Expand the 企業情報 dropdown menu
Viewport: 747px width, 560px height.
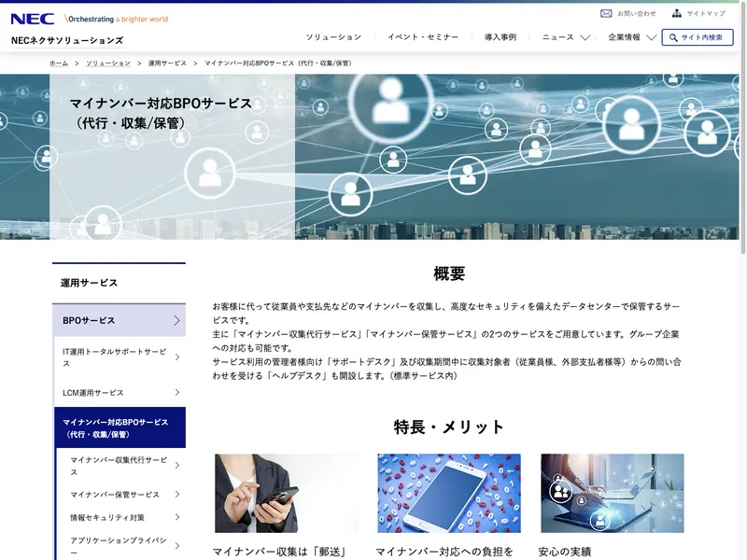(x=632, y=37)
